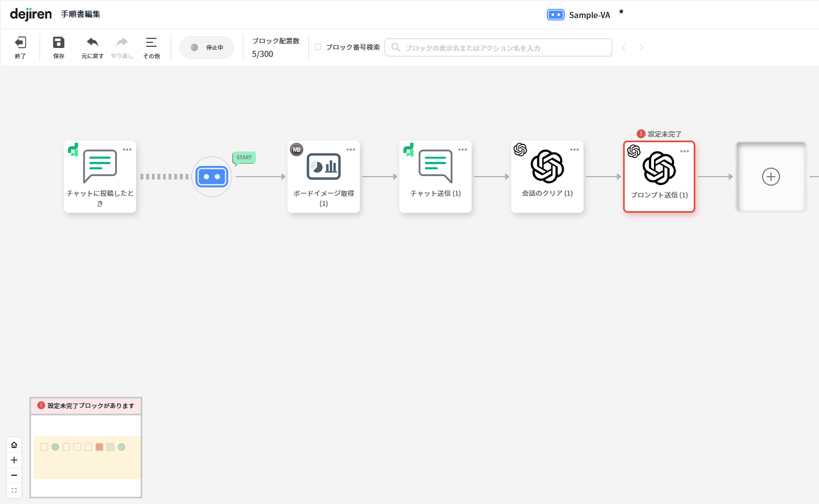Reset view with the home icon

click(x=14, y=445)
